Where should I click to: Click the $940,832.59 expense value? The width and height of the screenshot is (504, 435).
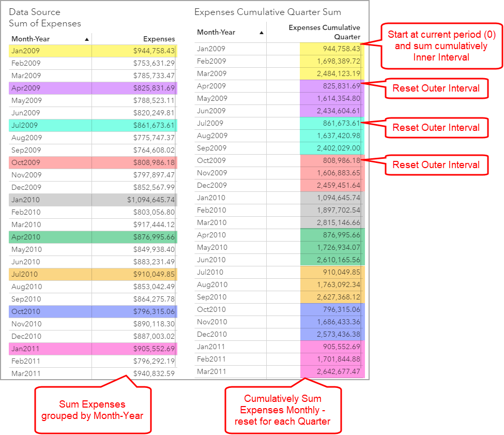pos(154,373)
